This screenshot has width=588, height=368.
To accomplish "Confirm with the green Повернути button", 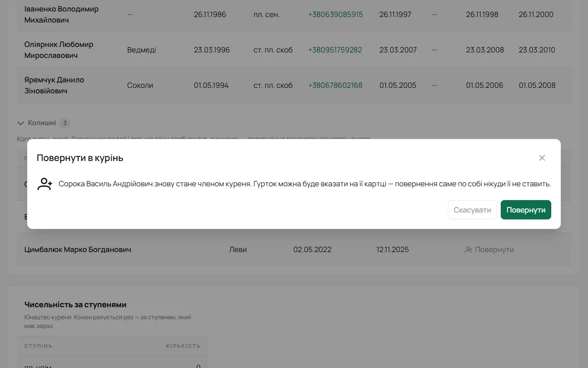I will 526,210.
